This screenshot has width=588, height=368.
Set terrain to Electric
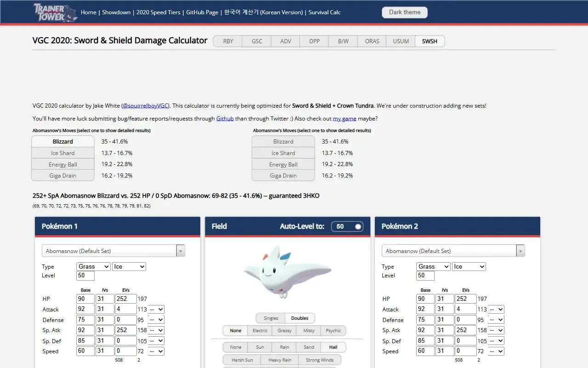[x=260, y=331]
